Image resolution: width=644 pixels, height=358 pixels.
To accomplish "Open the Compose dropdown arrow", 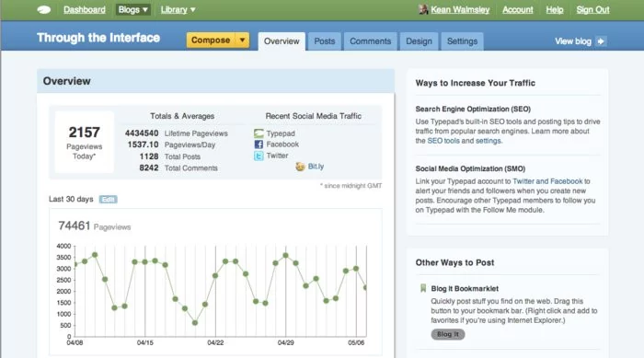I will point(242,40).
